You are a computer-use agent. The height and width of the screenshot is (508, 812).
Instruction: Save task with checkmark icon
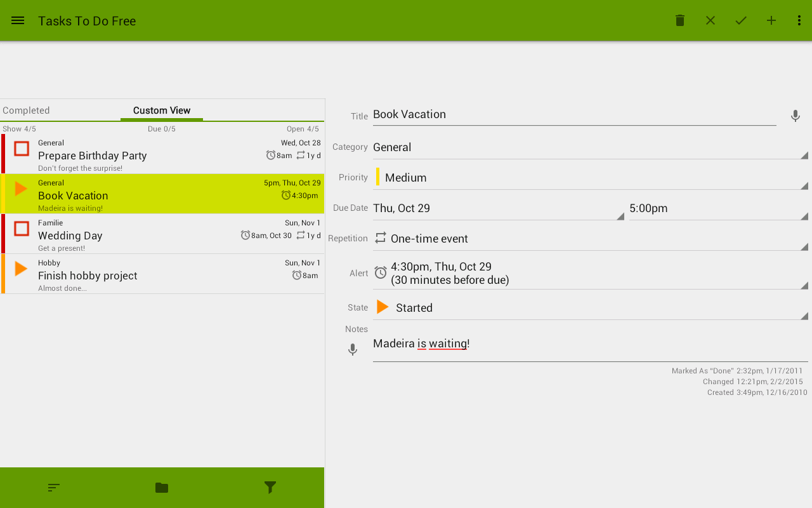point(741,20)
